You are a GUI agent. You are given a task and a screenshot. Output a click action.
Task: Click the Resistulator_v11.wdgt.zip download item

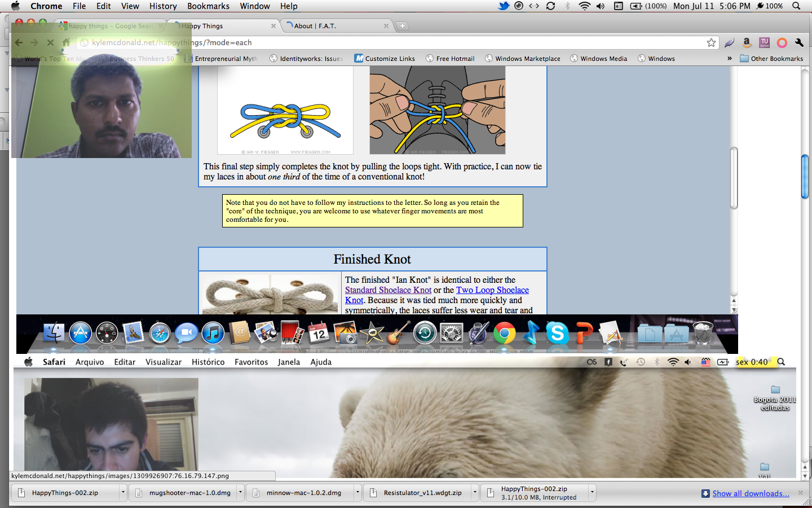417,493
